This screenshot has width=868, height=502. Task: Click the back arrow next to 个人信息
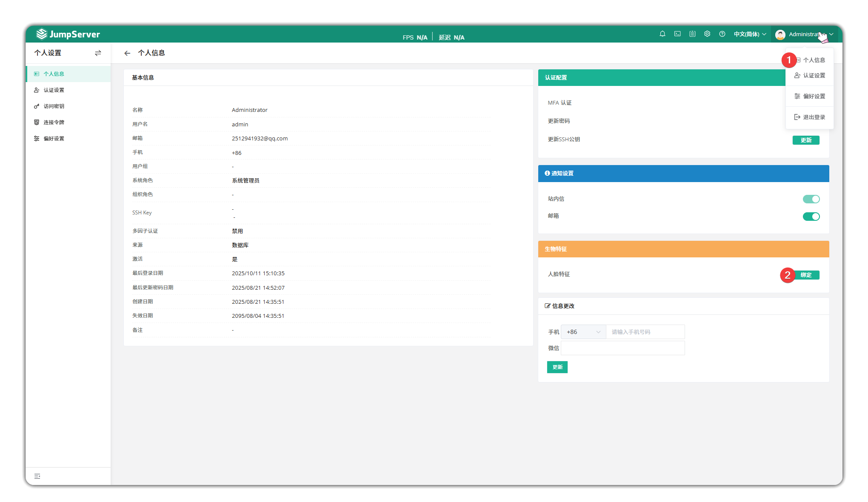[x=127, y=53]
